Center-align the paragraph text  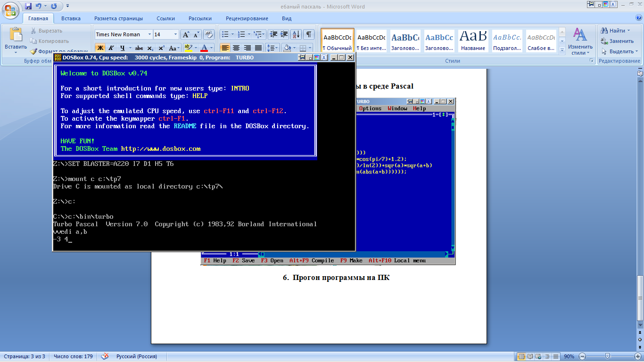click(x=236, y=48)
